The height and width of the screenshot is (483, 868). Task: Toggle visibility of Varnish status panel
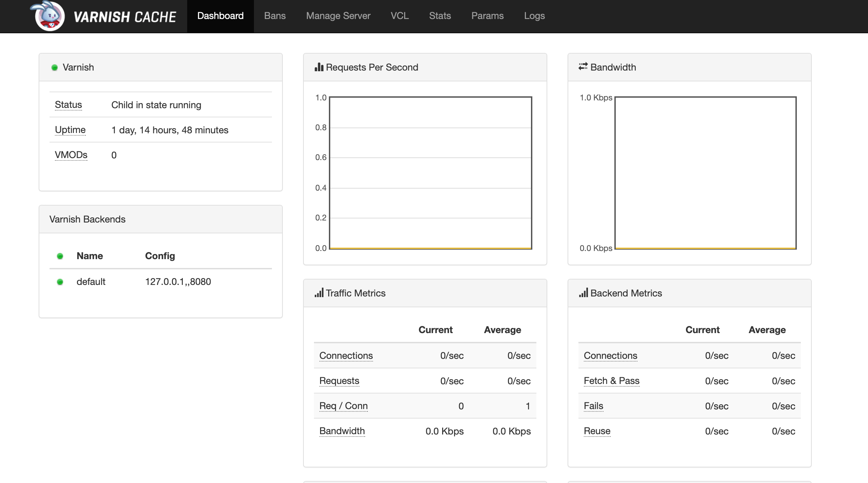[160, 66]
